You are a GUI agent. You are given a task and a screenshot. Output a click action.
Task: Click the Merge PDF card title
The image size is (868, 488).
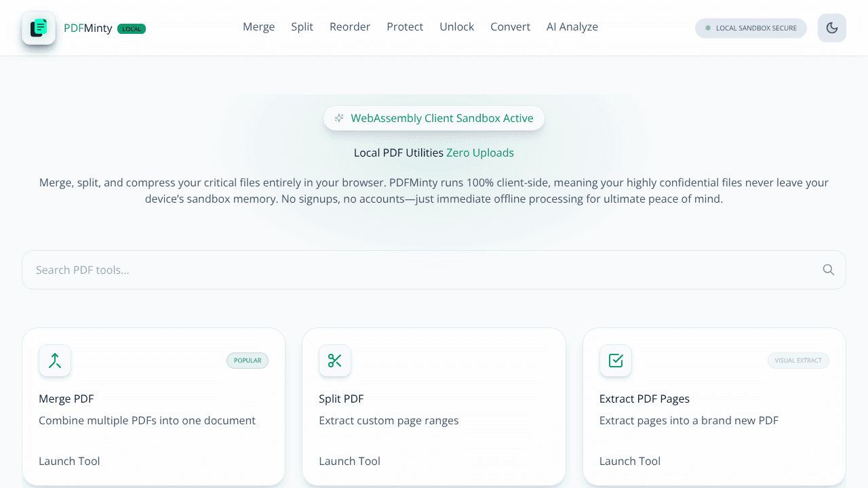click(x=66, y=399)
